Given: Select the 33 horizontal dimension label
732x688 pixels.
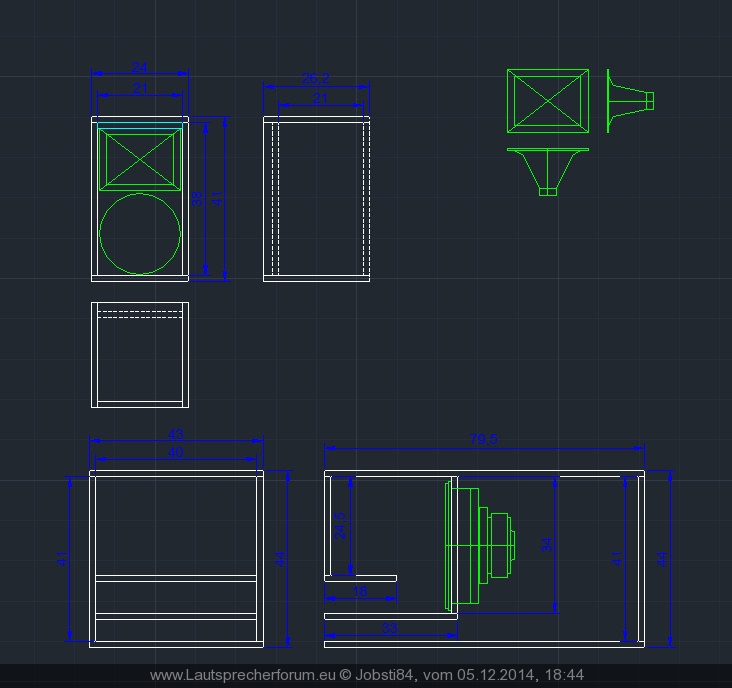Looking at the screenshot, I should pyautogui.click(x=390, y=627).
